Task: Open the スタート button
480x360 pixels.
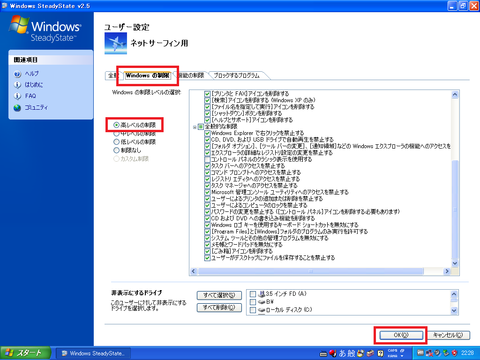Action: click(x=25, y=353)
